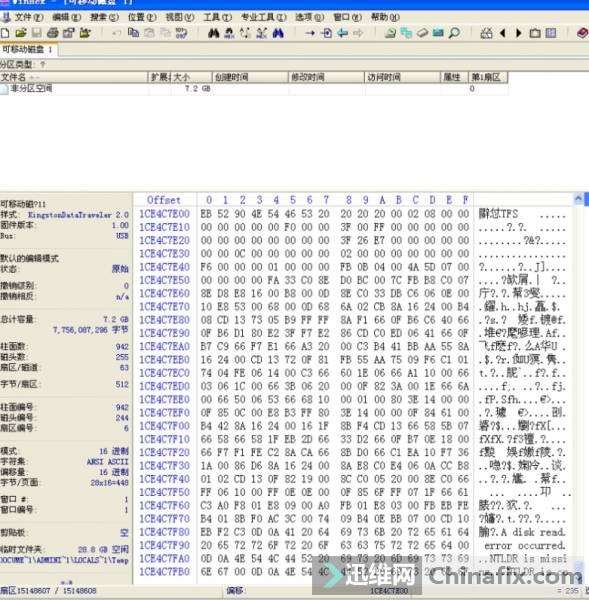
Task: Open the 窗口(W) menu
Action: pos(348,17)
